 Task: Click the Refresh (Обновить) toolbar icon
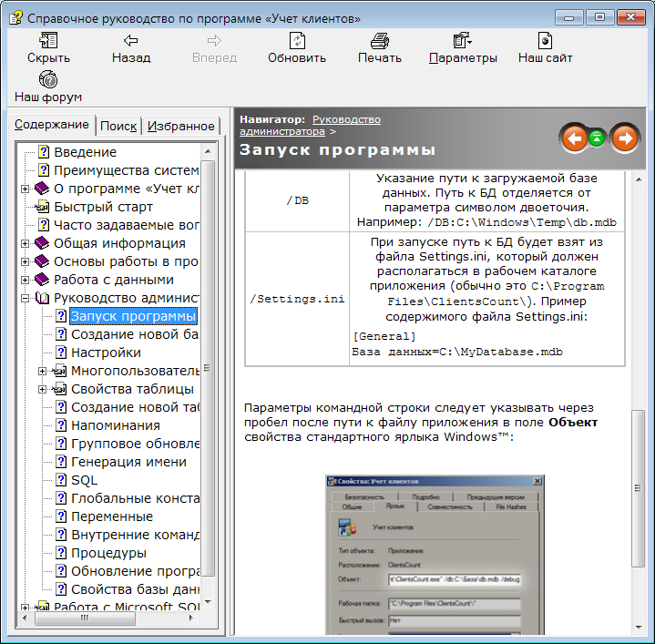point(297,41)
